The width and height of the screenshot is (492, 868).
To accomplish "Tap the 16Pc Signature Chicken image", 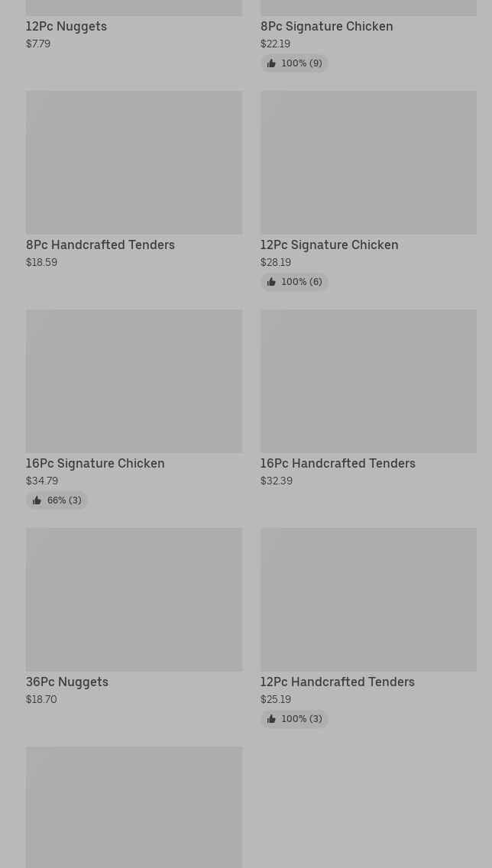I will click(x=134, y=381).
